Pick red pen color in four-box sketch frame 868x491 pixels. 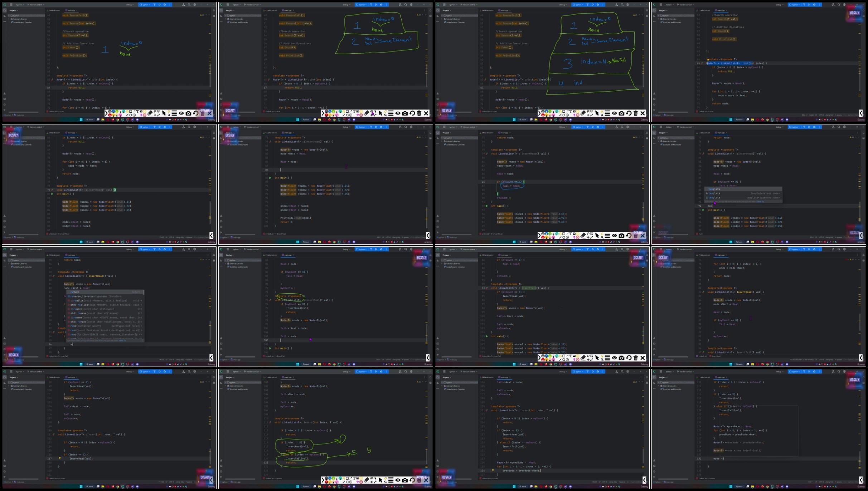[x=544, y=115]
